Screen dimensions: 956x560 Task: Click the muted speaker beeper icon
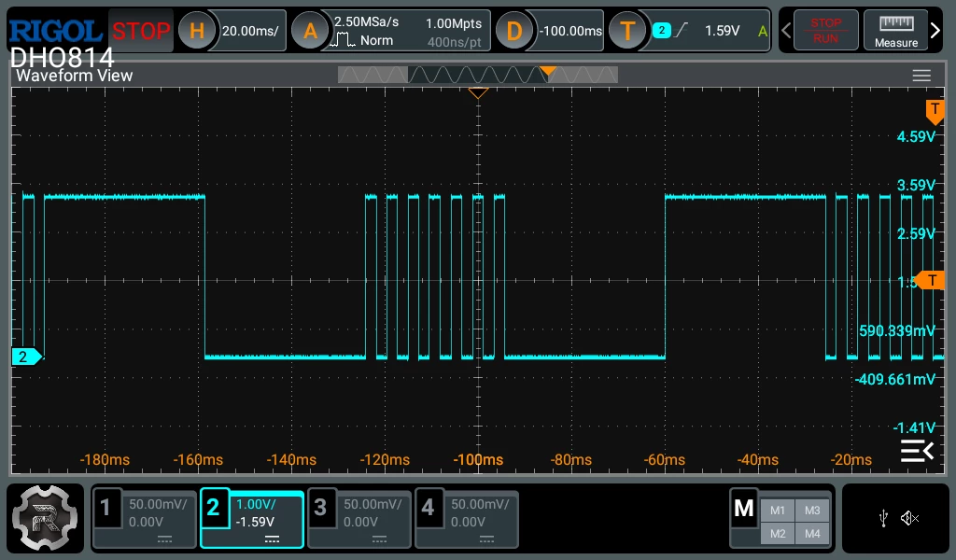click(909, 519)
